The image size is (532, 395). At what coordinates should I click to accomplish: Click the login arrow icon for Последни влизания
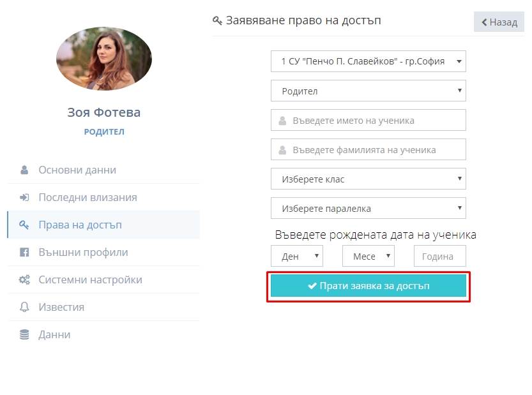tap(24, 197)
